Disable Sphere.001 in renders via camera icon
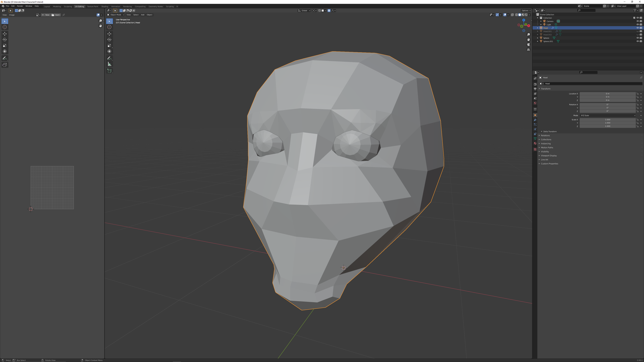Image resolution: width=644 pixels, height=362 pixels. (641, 41)
